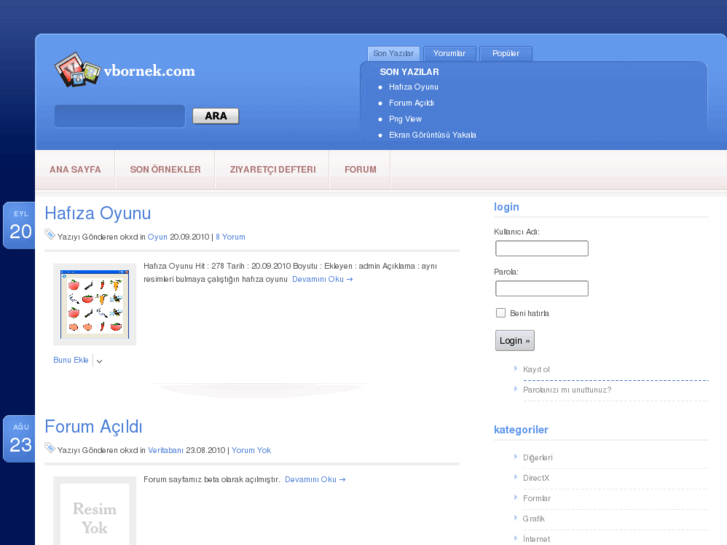Open Forum Açıldı in Son Yazılar list

[x=411, y=103]
